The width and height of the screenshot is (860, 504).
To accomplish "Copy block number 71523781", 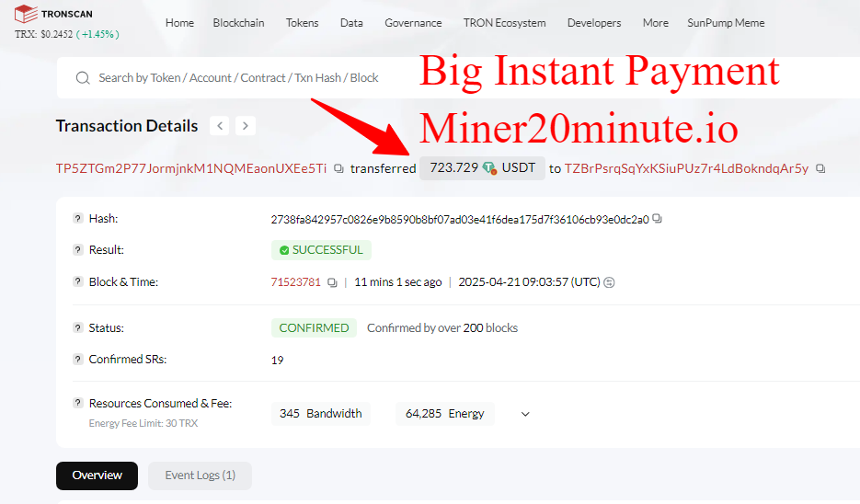I will 332,282.
